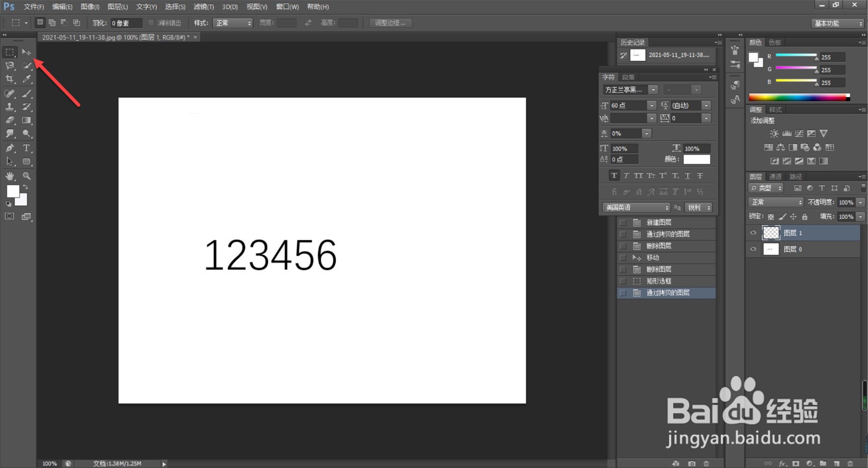
Task: Open the 图像(I) menu
Action: (x=90, y=7)
